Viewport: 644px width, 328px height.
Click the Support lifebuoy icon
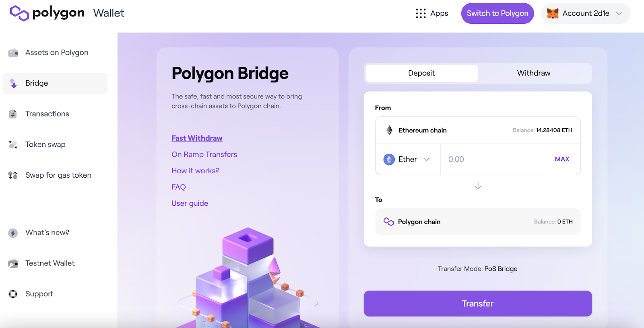(x=13, y=294)
